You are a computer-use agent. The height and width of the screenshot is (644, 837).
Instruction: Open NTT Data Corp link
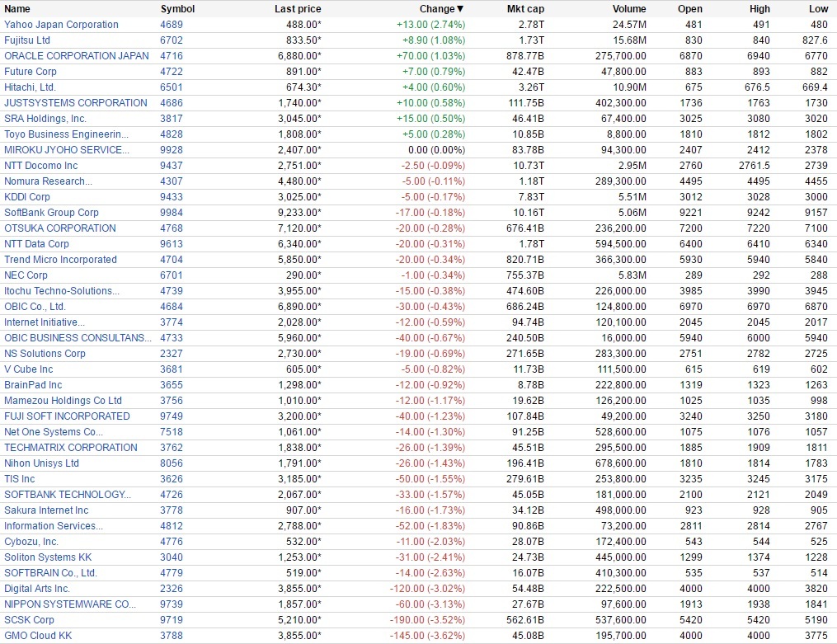tap(37, 244)
